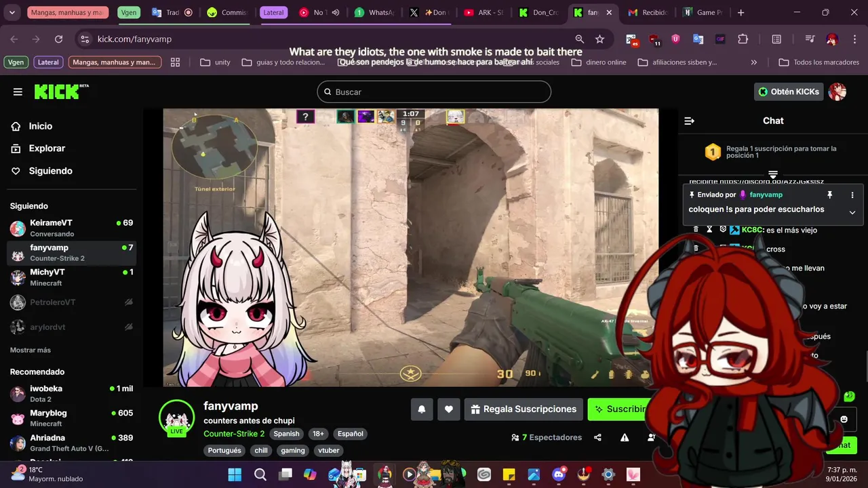
Task: Click the vtuber tag
Action: (x=329, y=450)
